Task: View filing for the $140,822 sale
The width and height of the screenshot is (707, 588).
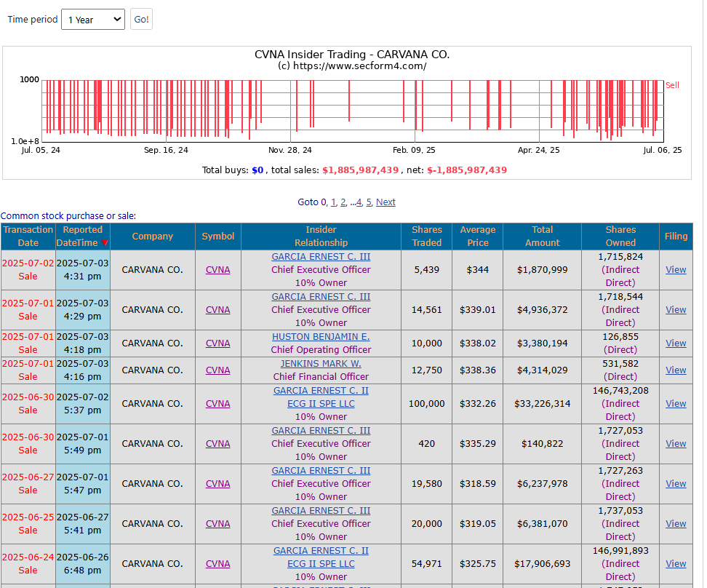Action: pyautogui.click(x=676, y=444)
